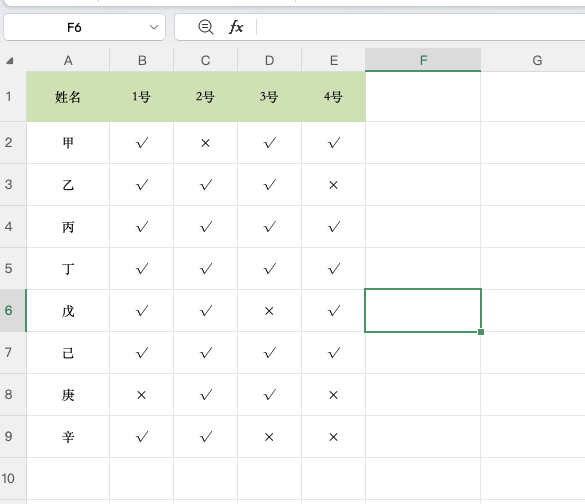Click the check mark in 甲's 1号 column

click(x=142, y=143)
